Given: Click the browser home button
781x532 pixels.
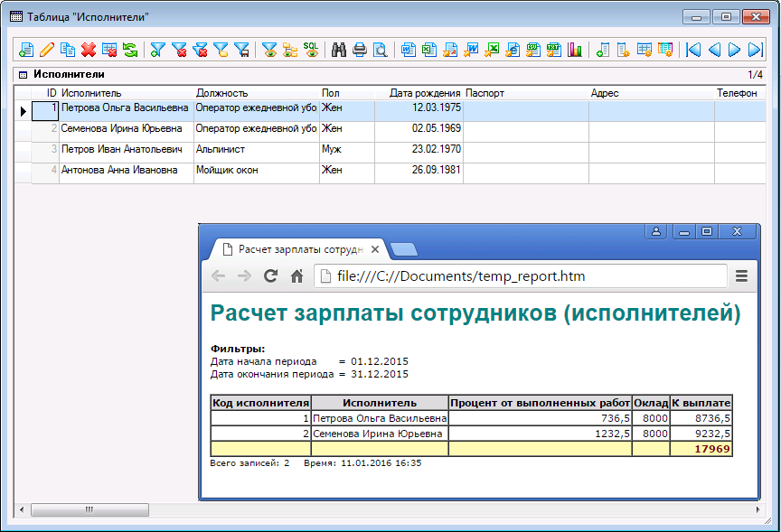Looking at the screenshot, I should coord(296,276).
